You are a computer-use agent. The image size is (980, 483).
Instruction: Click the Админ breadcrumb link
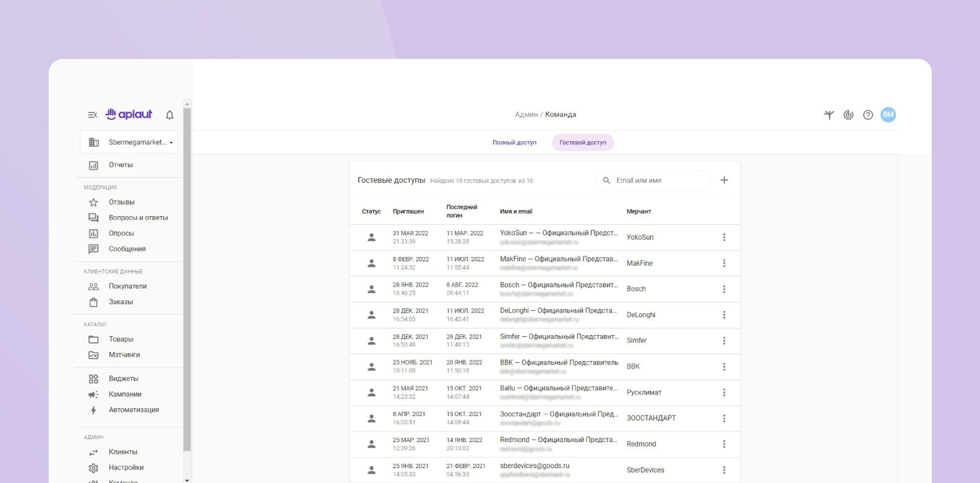[526, 115]
